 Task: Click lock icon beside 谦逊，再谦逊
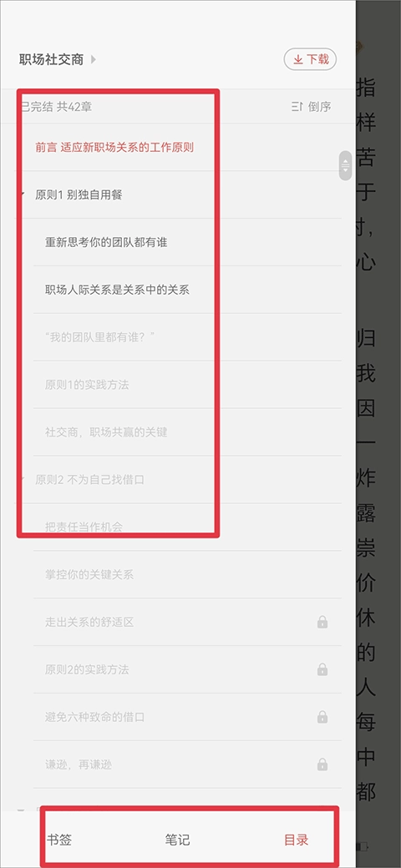click(x=322, y=765)
